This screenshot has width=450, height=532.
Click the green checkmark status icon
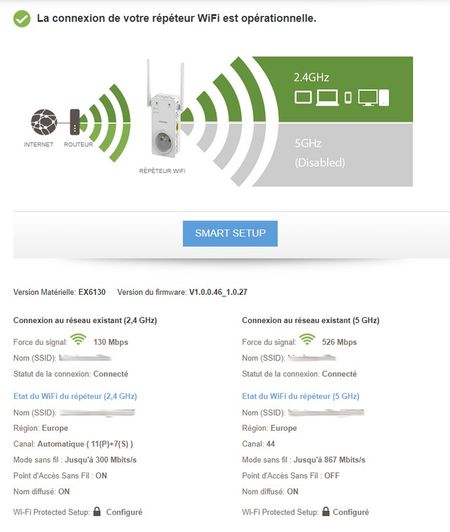[22, 19]
